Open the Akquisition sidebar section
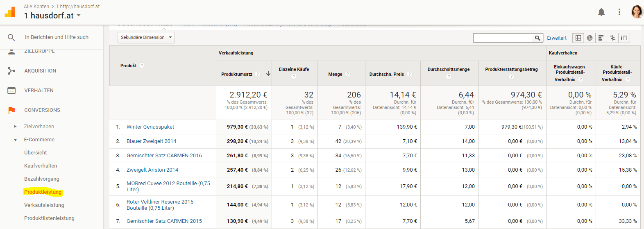The width and height of the screenshot is (644, 229). pos(40,71)
